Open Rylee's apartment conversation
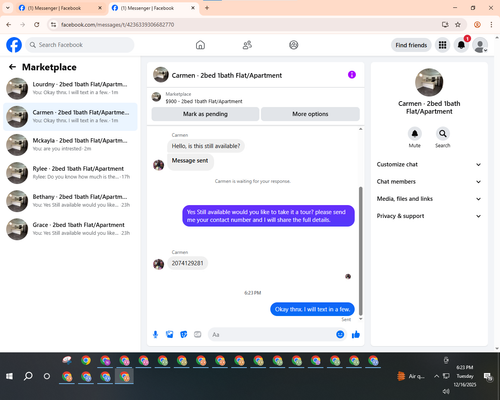The height and width of the screenshot is (400, 500). pyautogui.click(x=70, y=173)
